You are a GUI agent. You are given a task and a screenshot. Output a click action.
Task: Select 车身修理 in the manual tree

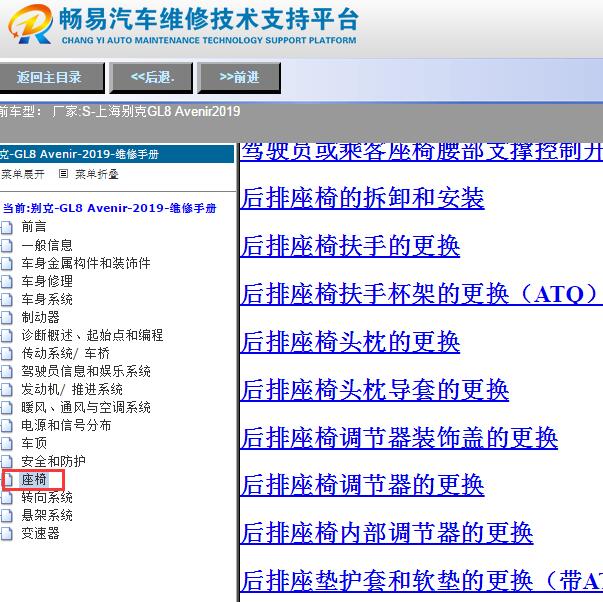(x=47, y=281)
